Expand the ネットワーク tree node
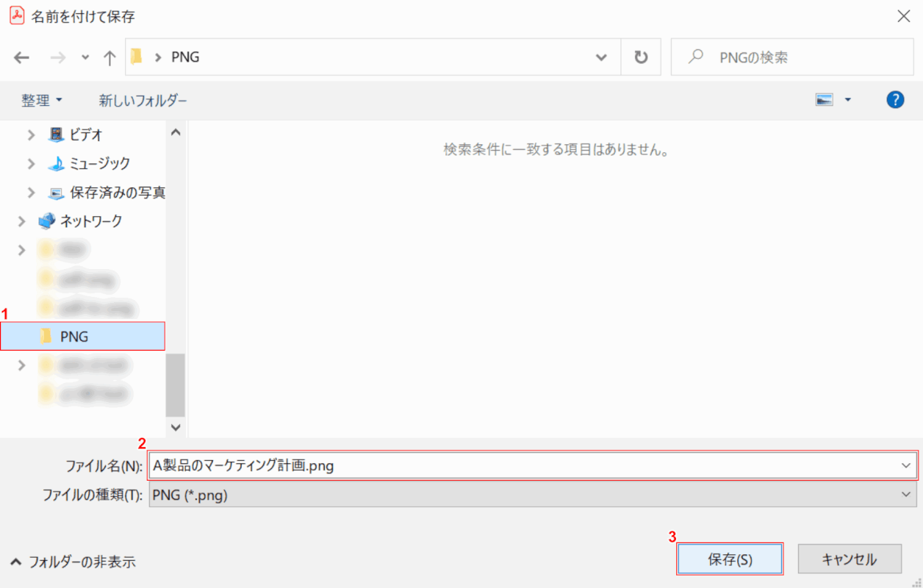923x588 pixels. (x=21, y=220)
